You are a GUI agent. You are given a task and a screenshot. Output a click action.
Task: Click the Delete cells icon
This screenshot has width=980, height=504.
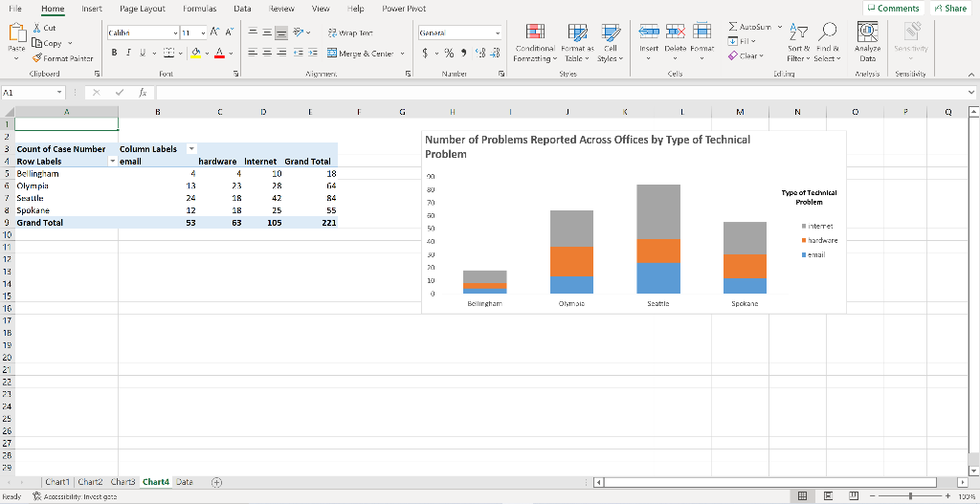675,32
